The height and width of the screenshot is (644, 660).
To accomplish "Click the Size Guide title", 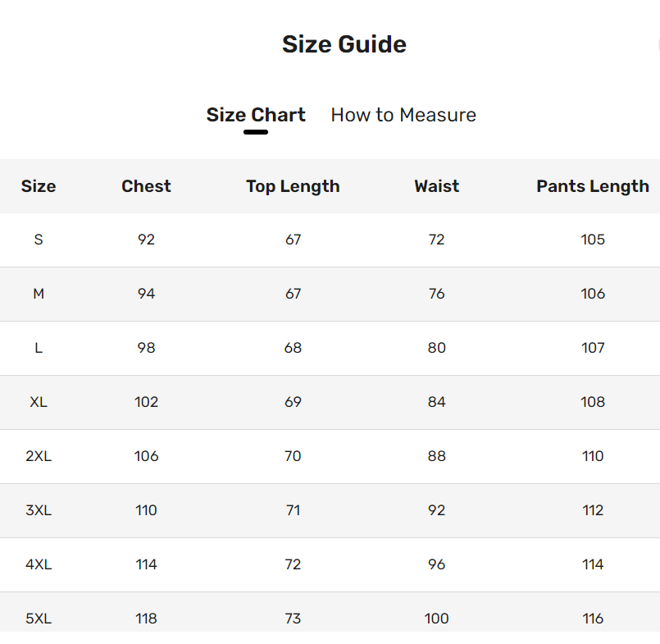I will (x=344, y=43).
